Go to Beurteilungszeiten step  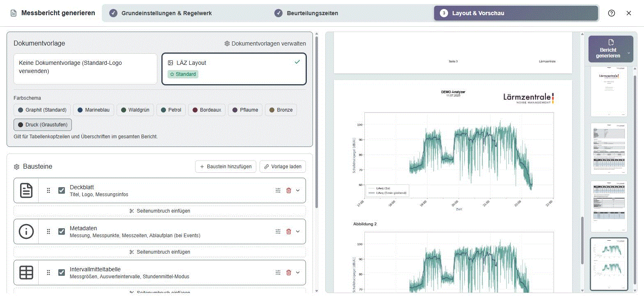point(306,13)
